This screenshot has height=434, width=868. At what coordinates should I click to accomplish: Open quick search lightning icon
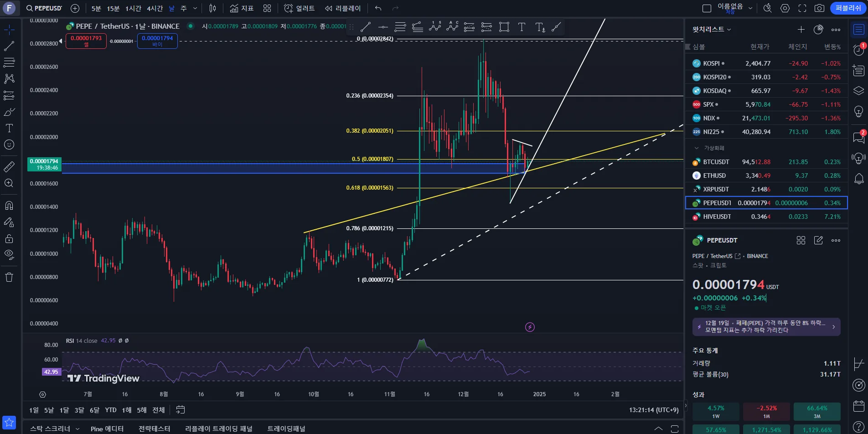768,8
